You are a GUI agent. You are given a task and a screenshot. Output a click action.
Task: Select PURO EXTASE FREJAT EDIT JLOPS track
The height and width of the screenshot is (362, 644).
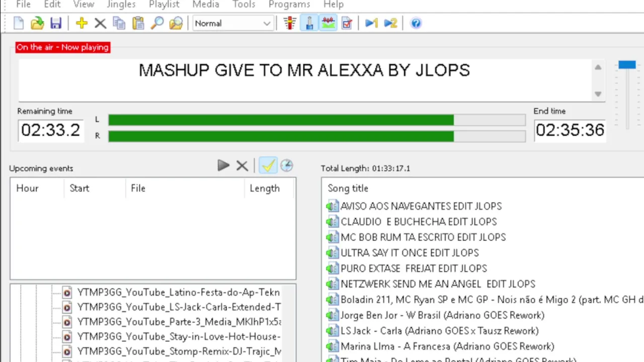[x=414, y=268]
